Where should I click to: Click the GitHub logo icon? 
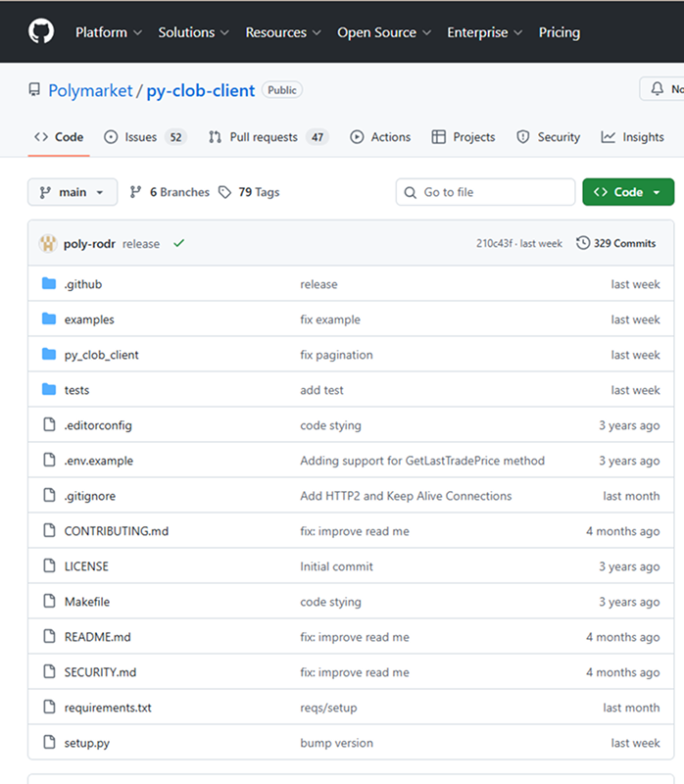[41, 32]
